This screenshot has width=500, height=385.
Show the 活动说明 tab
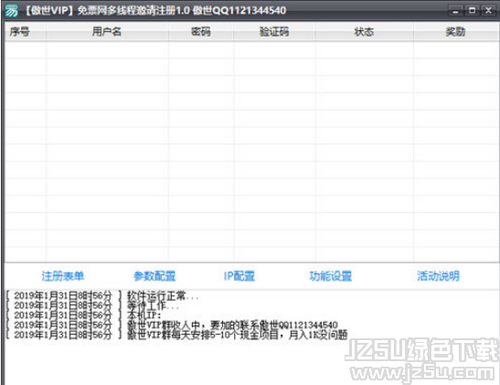[x=438, y=276]
